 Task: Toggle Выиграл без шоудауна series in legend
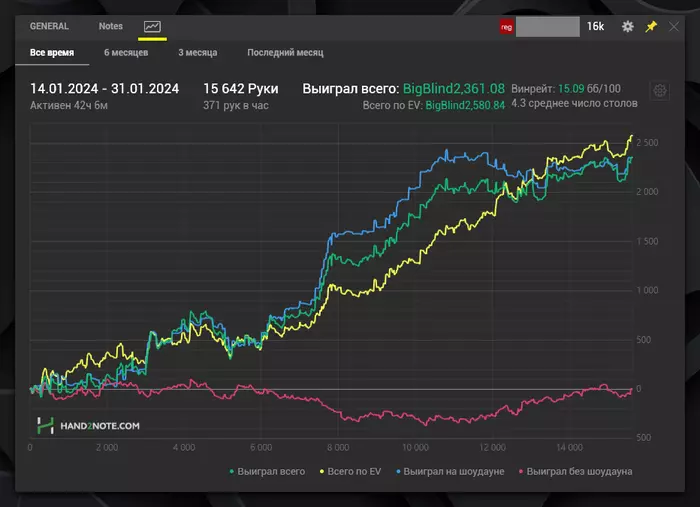tap(575, 471)
